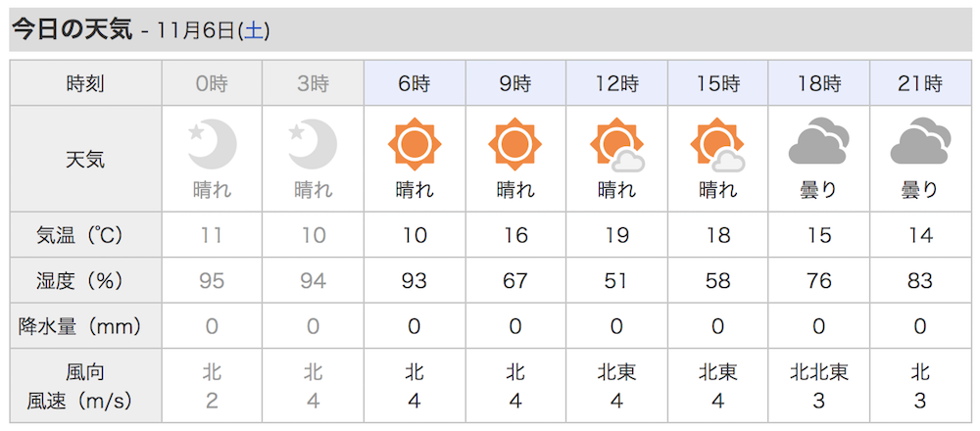Click the 21時 column header

coord(920,83)
